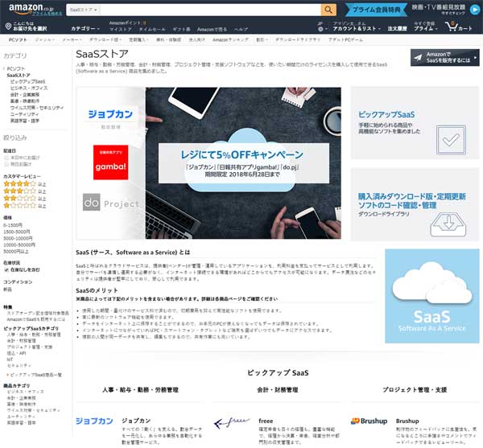The width and height of the screenshot is (483, 448).
Task: Click the blue play button for 映画・TV番組見放題
Action: pyautogui.click(x=475, y=10)
